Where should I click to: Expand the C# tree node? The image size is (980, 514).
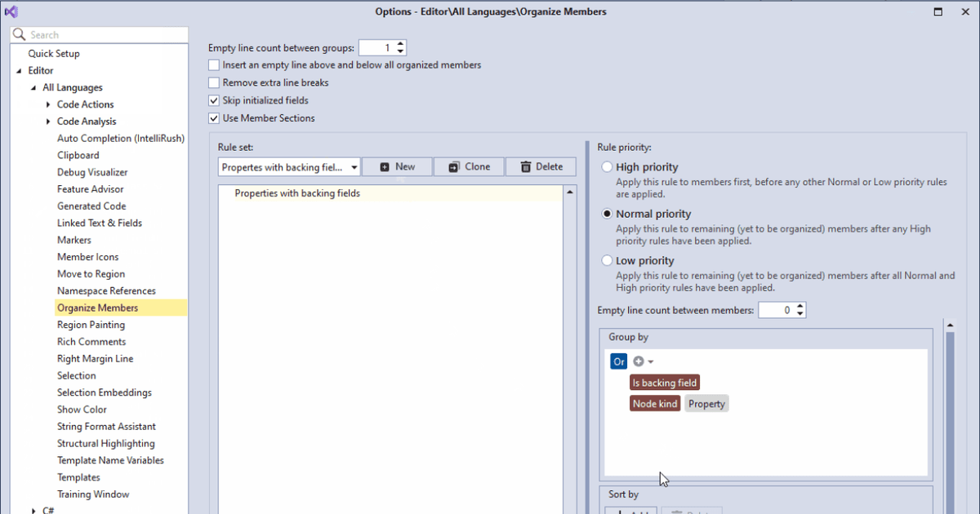[33, 511]
